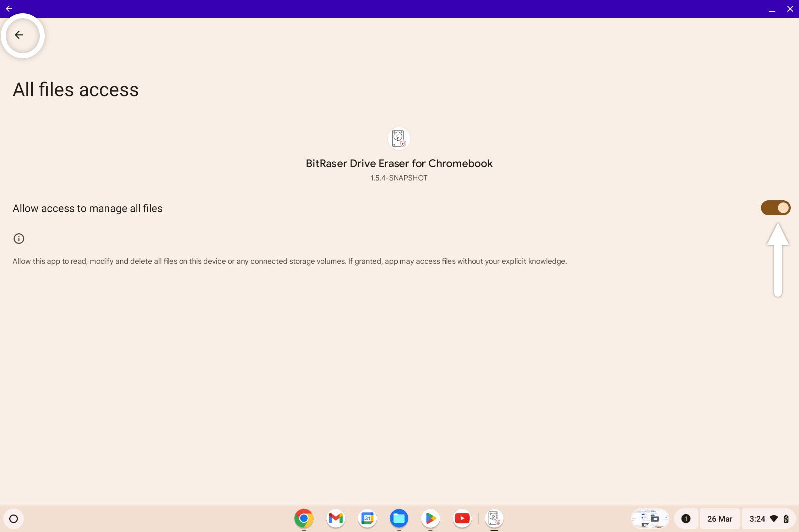Screen dimensions: 799x532
Task: Click the "BitRaser Drive Eraser for Chromebook" name
Action: point(399,163)
